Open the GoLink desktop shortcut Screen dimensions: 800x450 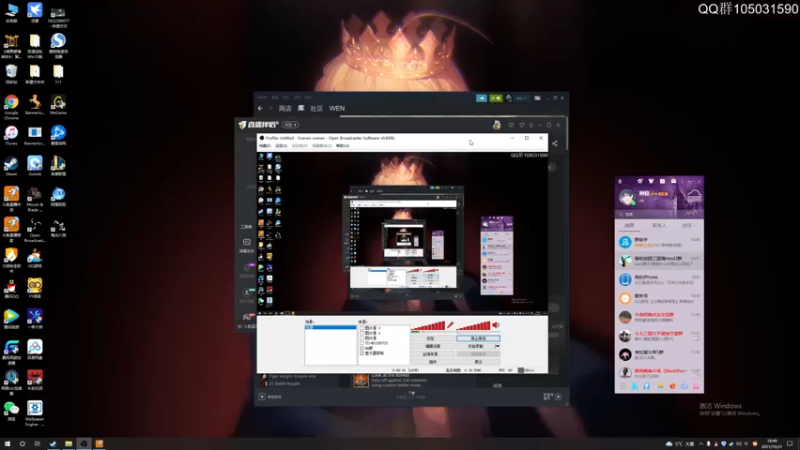click(x=35, y=166)
